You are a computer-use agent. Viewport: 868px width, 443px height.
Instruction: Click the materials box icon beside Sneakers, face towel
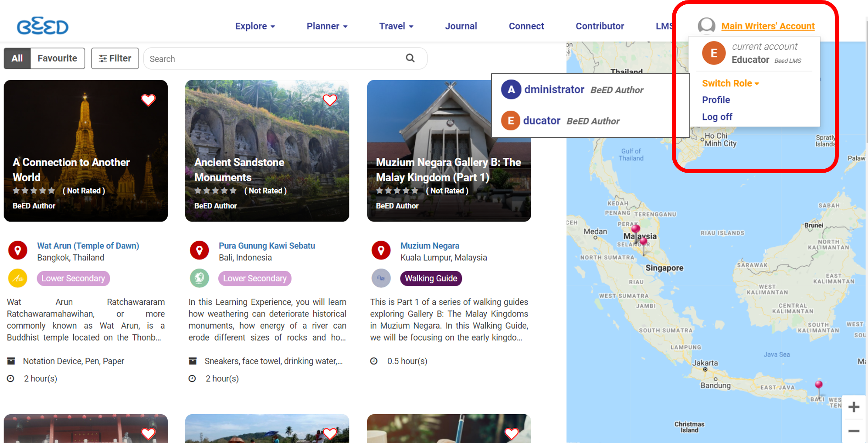point(193,361)
